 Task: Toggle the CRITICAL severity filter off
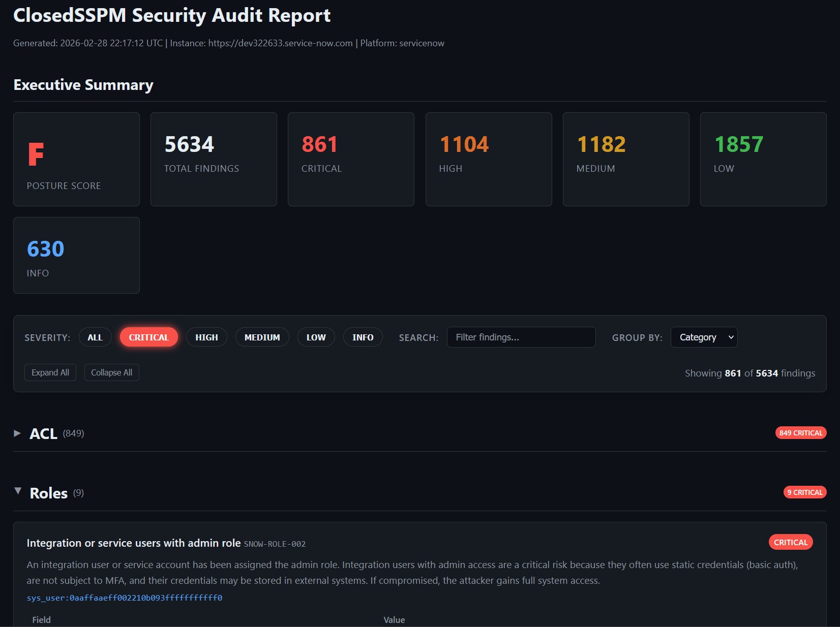coord(148,337)
